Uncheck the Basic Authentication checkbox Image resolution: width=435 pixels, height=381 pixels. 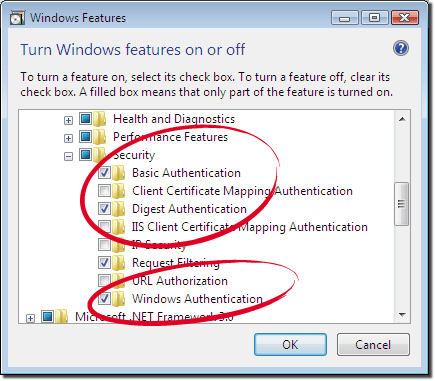(x=104, y=173)
